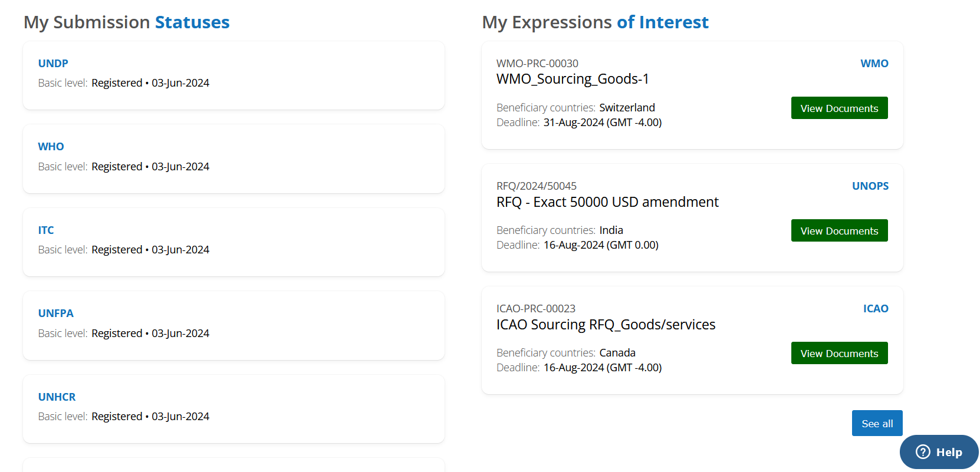Viewport: 980px width, 472px height.
Task: View Documents for ICAO Sourcing RFQ
Action: tap(839, 353)
